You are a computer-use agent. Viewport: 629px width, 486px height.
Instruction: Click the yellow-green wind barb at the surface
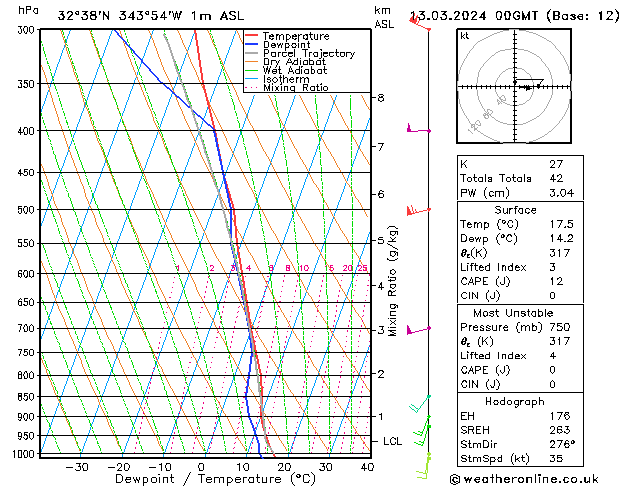pyautogui.click(x=423, y=462)
